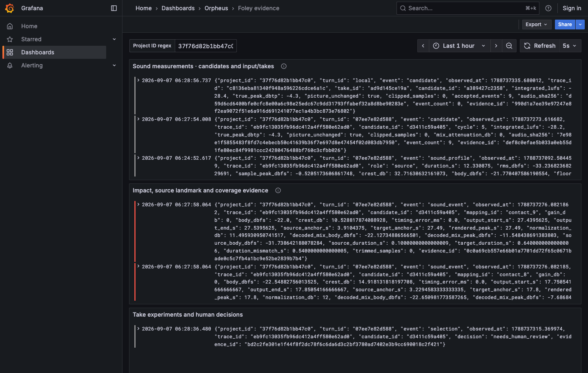Click the Starred star icon

click(x=10, y=39)
